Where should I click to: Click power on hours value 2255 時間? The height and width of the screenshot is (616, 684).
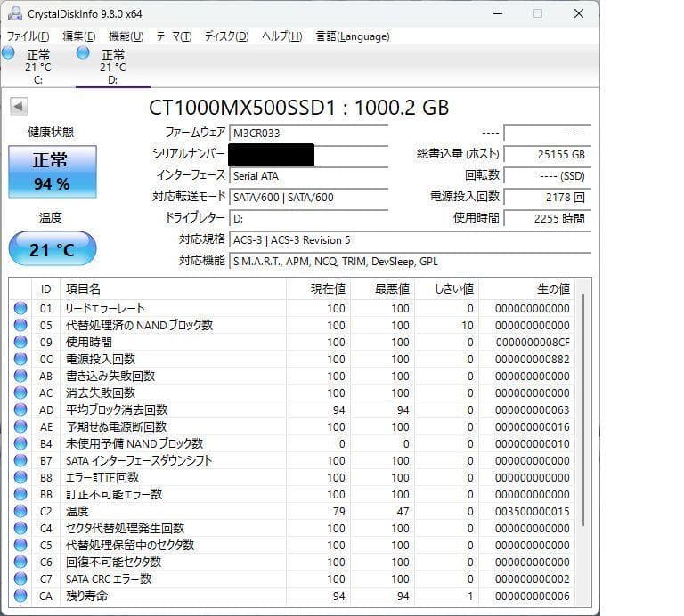(548, 218)
